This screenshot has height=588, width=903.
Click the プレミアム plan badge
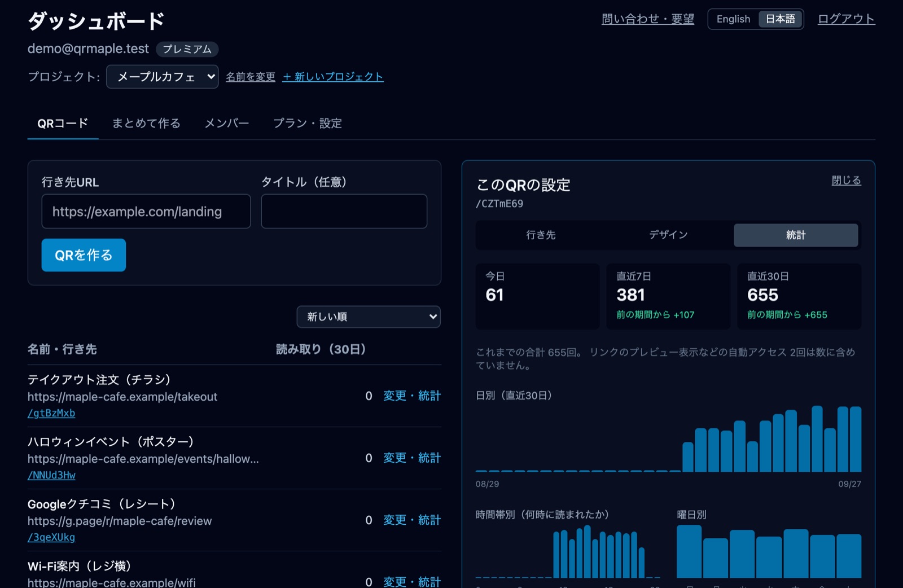click(187, 49)
